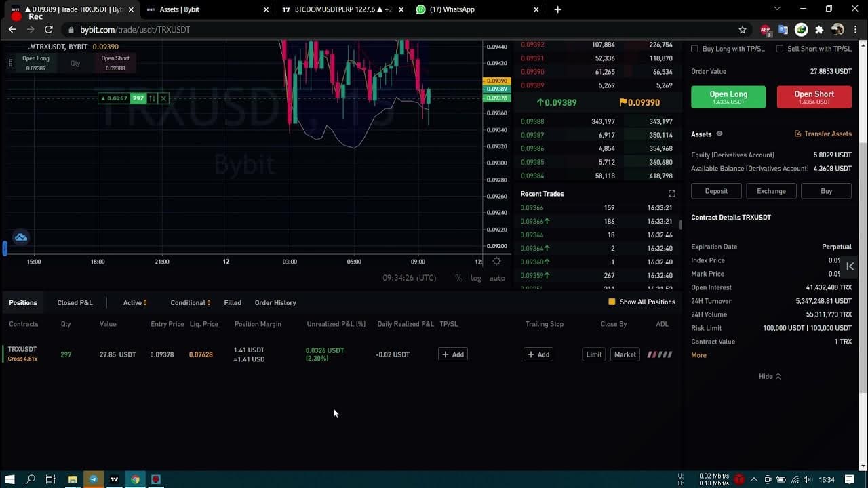Toggle Show All Positions checkbox
868x488 pixels.
612,302
